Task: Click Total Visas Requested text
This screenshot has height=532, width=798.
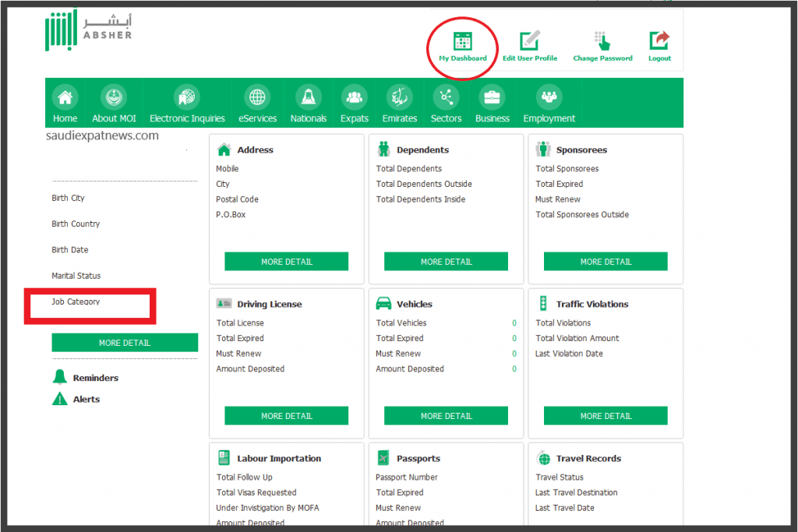Action: pyautogui.click(x=256, y=492)
